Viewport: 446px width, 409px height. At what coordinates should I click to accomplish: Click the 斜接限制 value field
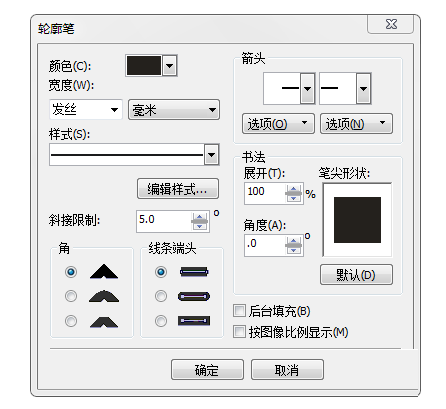164,221
